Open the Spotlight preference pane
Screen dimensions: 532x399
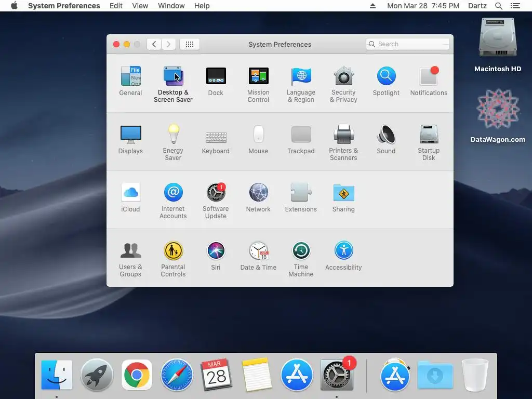(x=386, y=81)
